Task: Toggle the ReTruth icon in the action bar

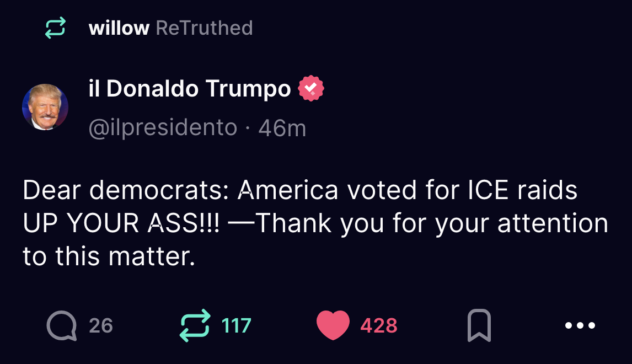Action: click(196, 325)
